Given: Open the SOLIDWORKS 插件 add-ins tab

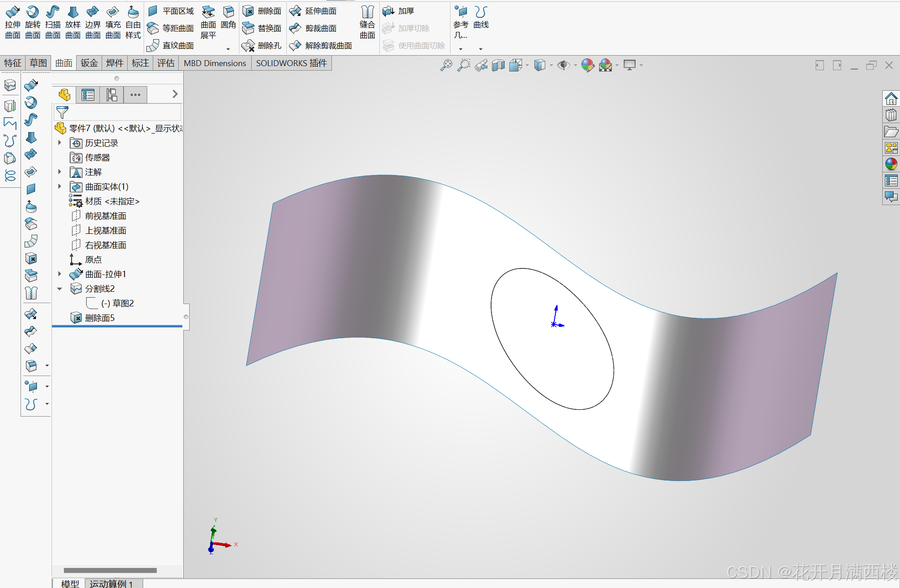Looking at the screenshot, I should (x=291, y=63).
